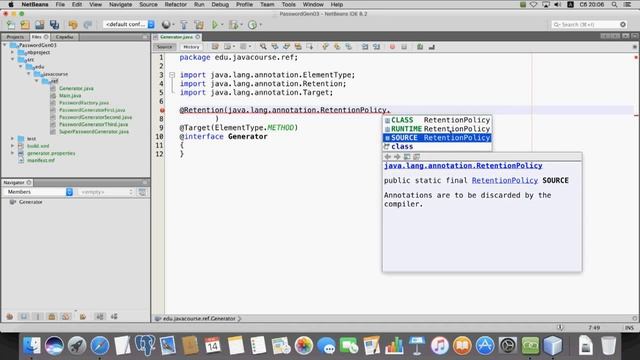Open java.lang.annotation.RetentionPolicy doc link
This screenshot has width=640, height=360.
pyautogui.click(x=463, y=166)
